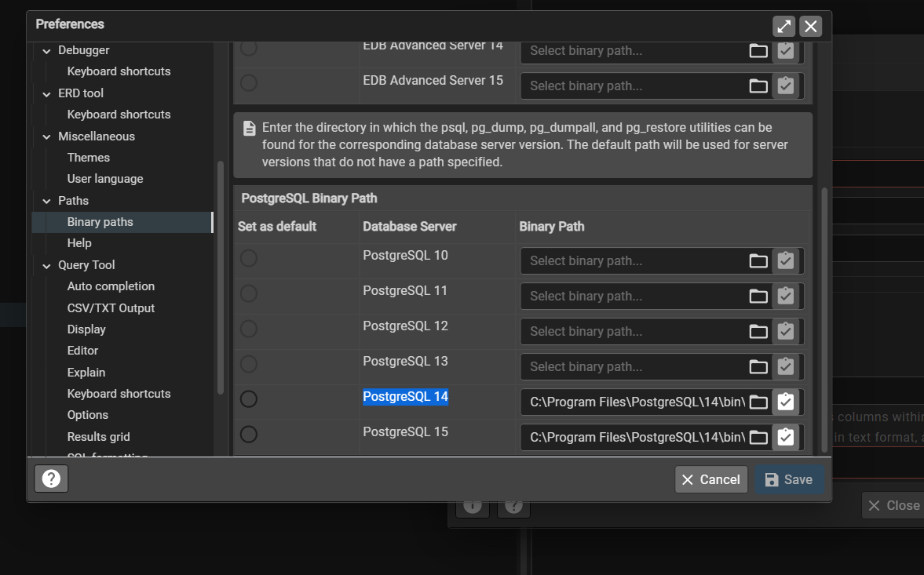Set PostgreSQL 13 as default
Image resolution: width=924 pixels, height=575 pixels.
[x=249, y=364]
